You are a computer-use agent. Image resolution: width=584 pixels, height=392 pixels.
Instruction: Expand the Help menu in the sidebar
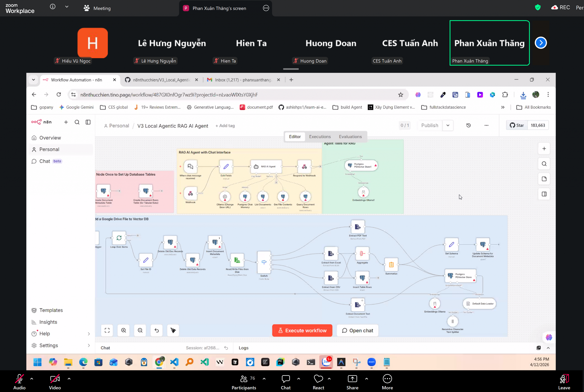[x=89, y=333]
